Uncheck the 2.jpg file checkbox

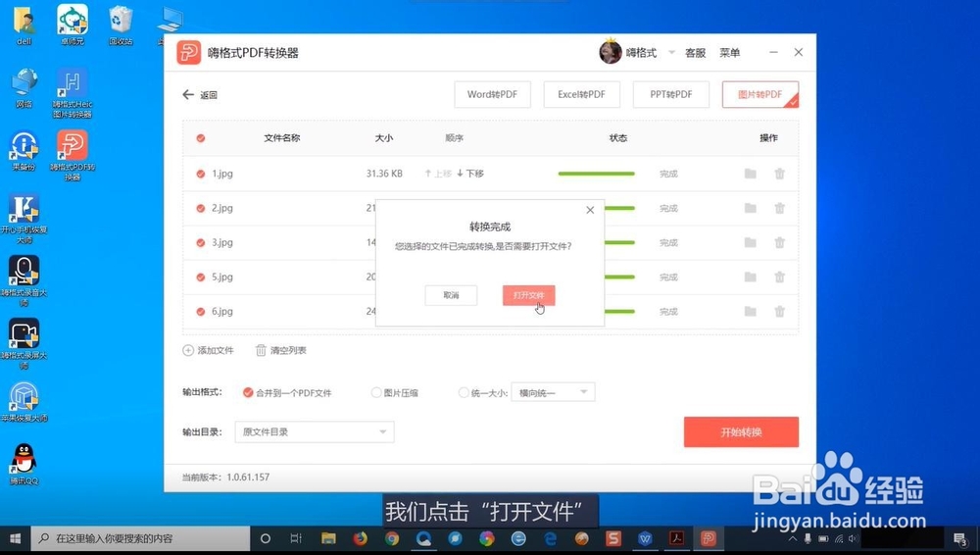click(x=201, y=208)
